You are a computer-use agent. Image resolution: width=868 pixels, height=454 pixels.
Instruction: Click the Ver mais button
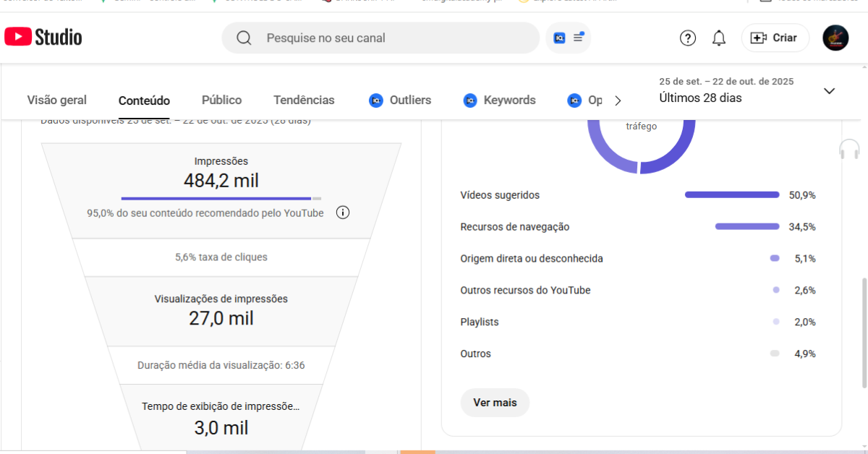pos(495,403)
